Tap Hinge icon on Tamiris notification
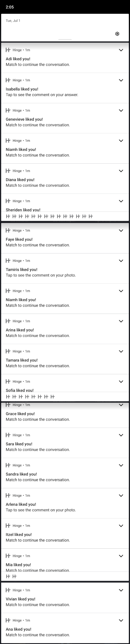Screen dimensions: 130x644 click(8, 260)
